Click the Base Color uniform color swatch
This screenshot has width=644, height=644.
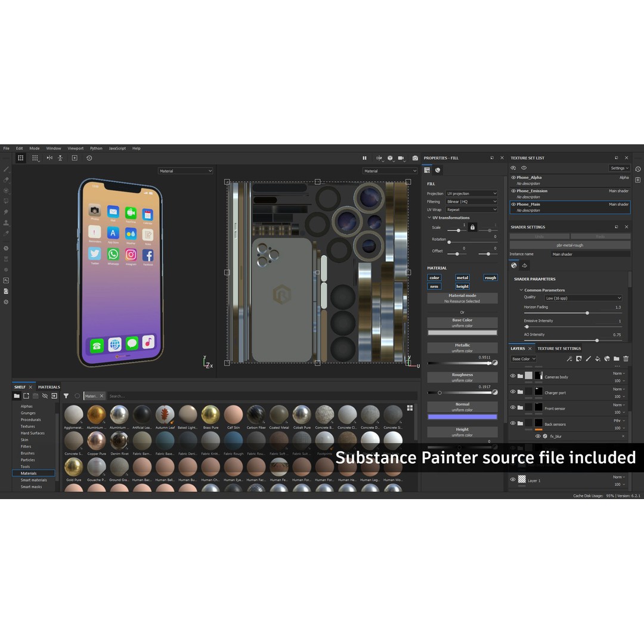coord(463,333)
